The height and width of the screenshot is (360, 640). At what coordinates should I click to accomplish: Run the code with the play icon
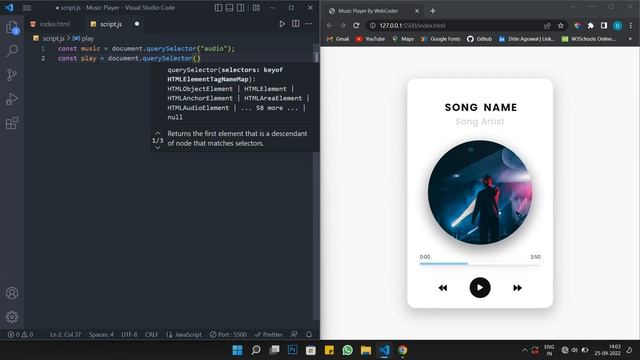282,24
